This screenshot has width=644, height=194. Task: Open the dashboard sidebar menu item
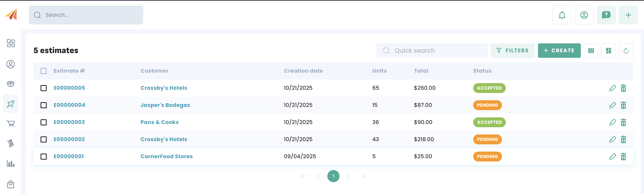tap(10, 43)
